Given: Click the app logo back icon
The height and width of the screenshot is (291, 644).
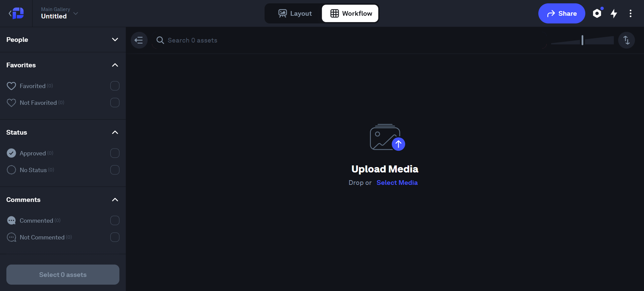Looking at the screenshot, I should coord(16,13).
